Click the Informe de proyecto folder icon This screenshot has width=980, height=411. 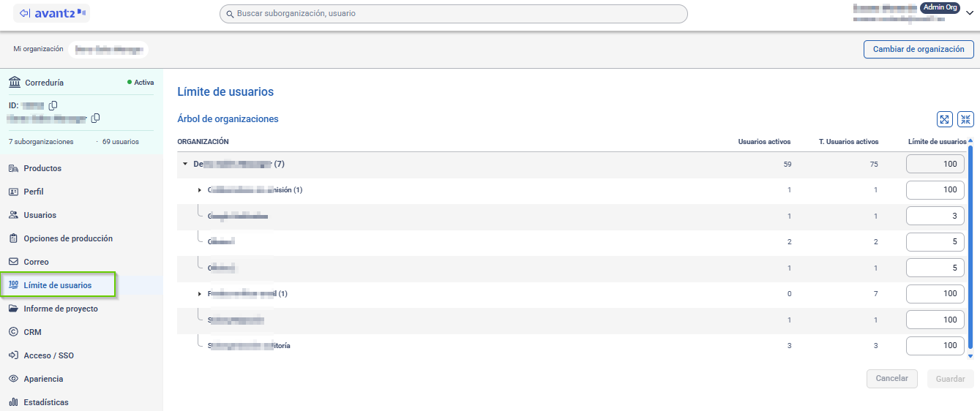pos(13,309)
